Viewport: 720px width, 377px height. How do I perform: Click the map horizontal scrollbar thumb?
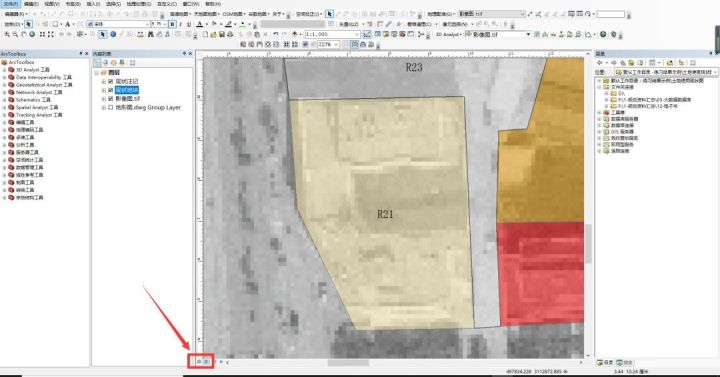click(x=348, y=363)
